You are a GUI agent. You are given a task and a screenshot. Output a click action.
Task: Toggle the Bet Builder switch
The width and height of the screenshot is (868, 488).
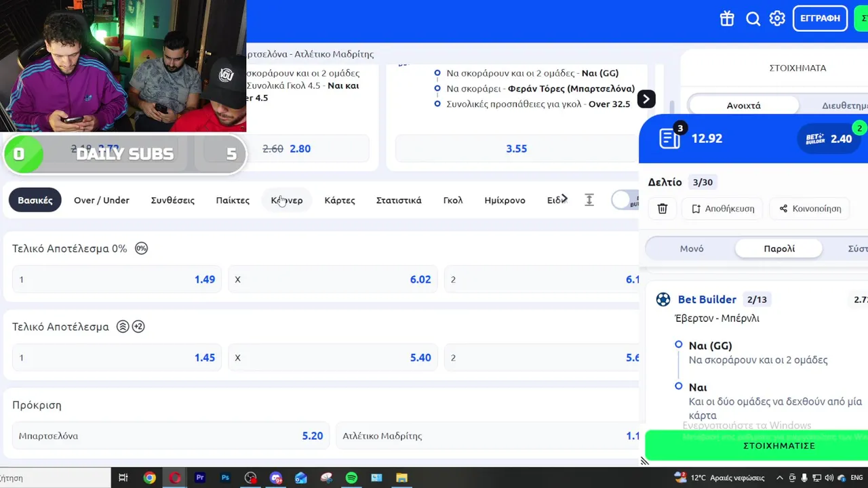(x=625, y=200)
